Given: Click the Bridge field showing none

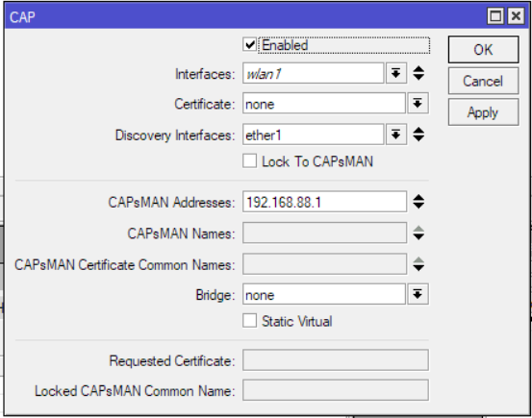Looking at the screenshot, I should (324, 294).
